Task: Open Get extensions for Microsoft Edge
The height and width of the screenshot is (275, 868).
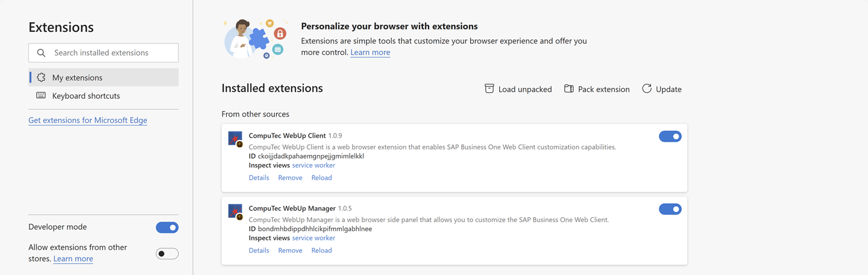Action: 87,120
